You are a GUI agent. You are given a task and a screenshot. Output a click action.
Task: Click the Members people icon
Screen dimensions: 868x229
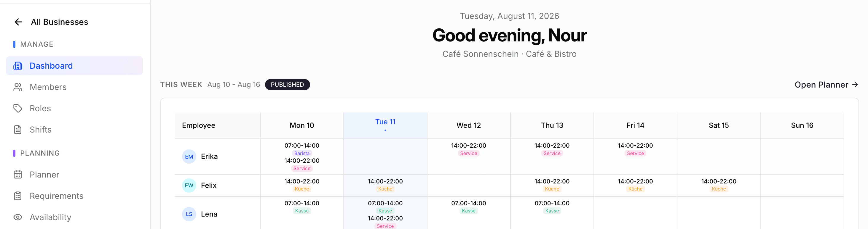pyautogui.click(x=18, y=87)
